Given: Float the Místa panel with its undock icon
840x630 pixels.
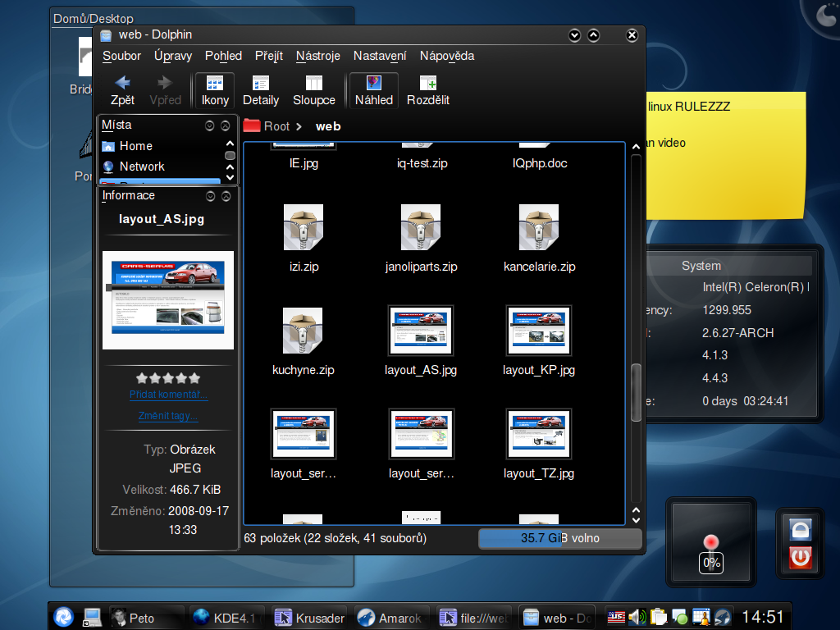Looking at the screenshot, I should click(x=209, y=126).
